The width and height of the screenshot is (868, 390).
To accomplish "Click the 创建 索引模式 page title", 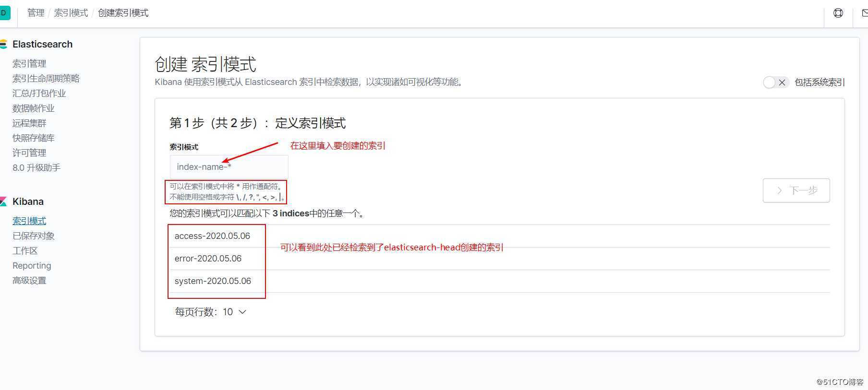I will tap(205, 64).
